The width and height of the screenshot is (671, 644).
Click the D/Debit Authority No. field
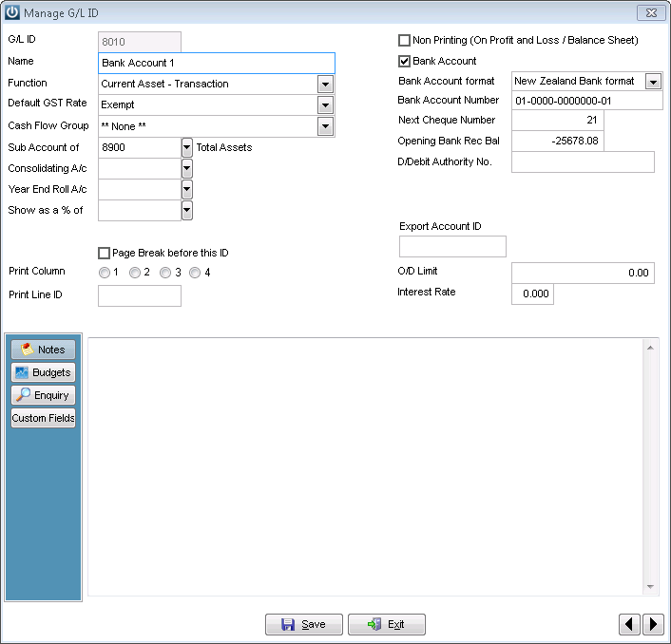(583, 161)
